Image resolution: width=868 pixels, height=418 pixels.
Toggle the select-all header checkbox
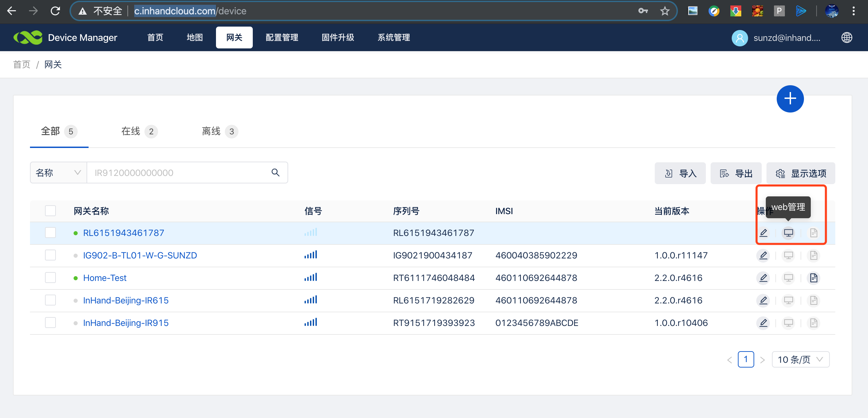point(50,211)
